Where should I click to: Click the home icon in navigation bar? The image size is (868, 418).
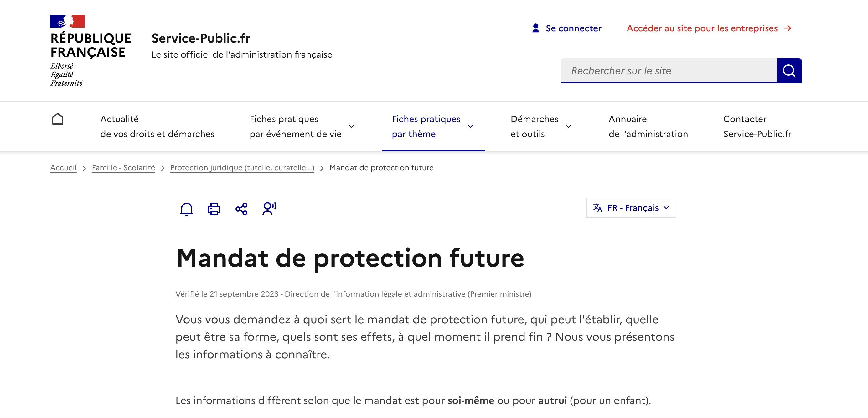(x=58, y=119)
